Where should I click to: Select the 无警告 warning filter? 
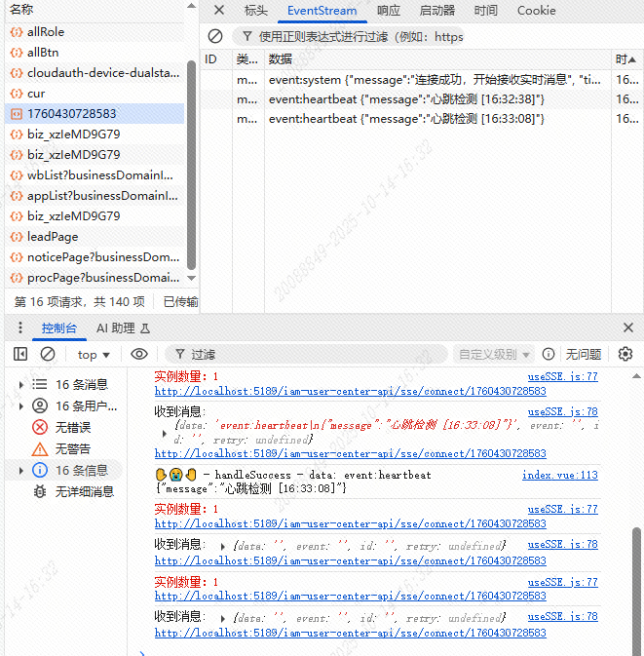click(72, 448)
